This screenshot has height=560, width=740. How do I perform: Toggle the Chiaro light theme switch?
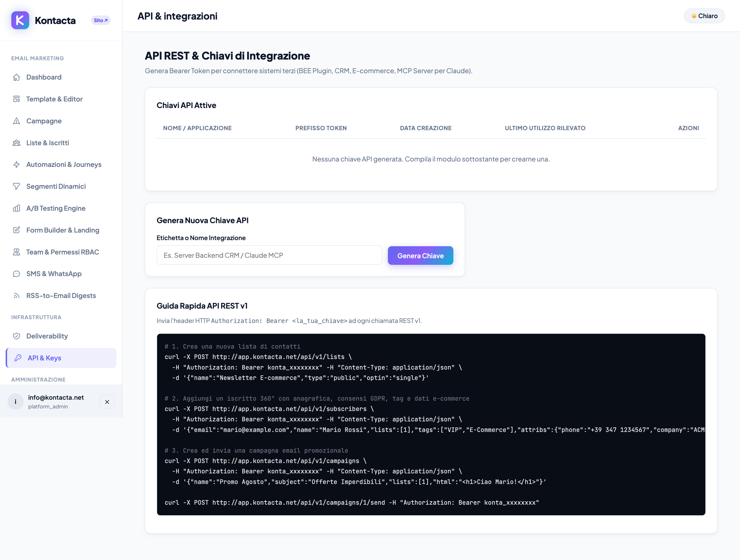704,16
